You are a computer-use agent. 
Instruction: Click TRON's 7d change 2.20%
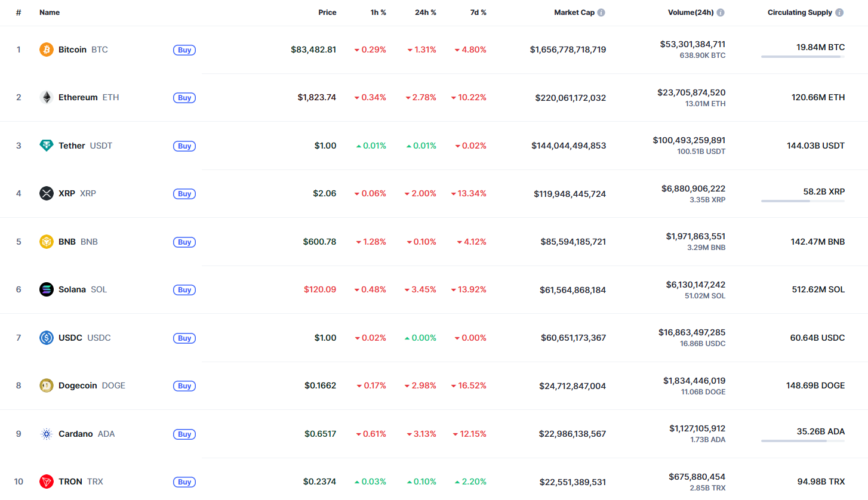pyautogui.click(x=470, y=482)
